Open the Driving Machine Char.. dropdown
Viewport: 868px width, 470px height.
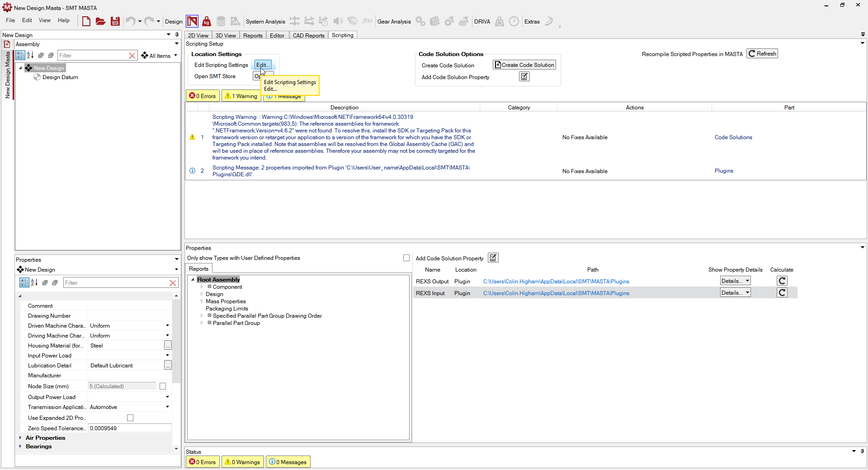[x=167, y=336]
